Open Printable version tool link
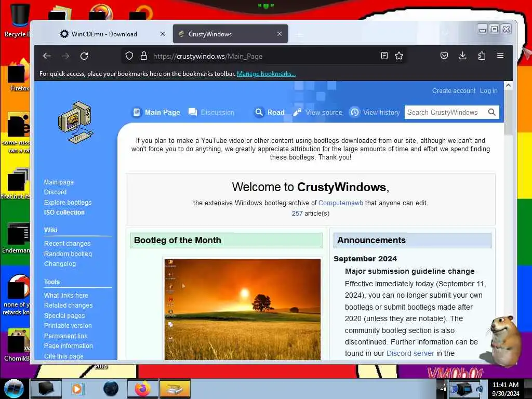This screenshot has width=532, height=399. click(68, 326)
